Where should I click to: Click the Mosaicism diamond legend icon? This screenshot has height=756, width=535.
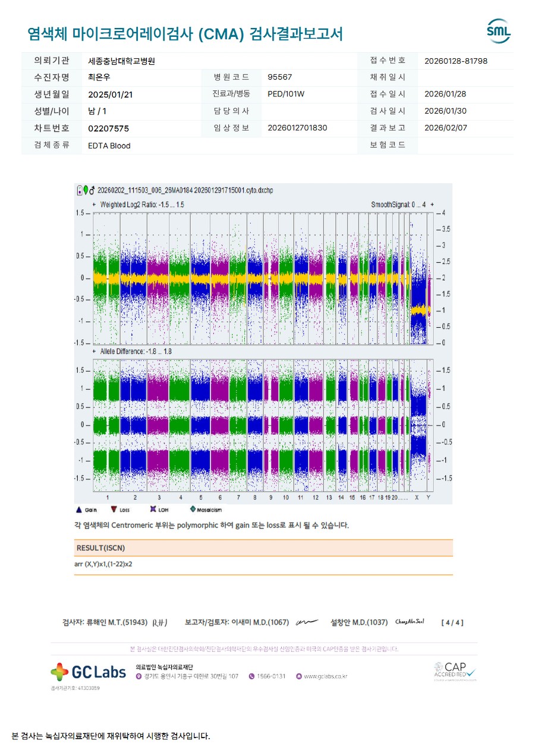[193, 510]
